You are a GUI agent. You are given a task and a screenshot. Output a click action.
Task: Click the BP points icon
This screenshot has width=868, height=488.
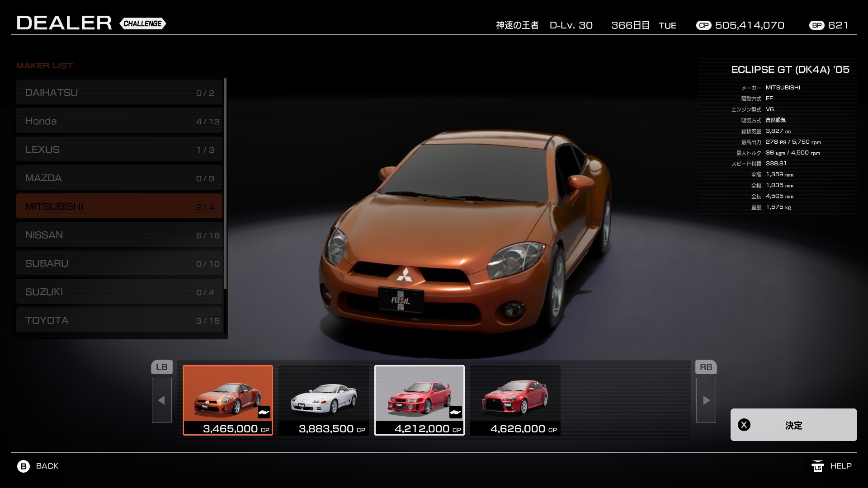pyautogui.click(x=816, y=25)
